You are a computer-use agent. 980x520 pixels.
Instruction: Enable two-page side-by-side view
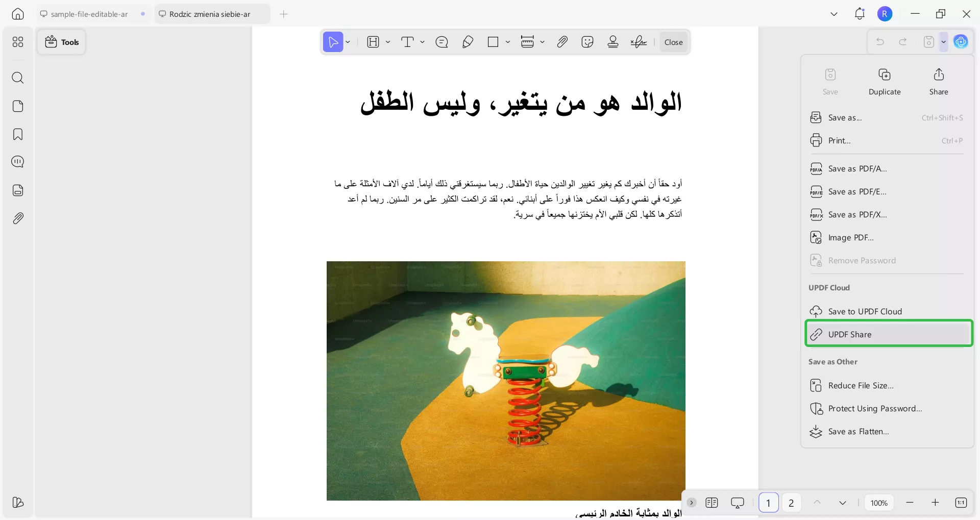(713, 503)
